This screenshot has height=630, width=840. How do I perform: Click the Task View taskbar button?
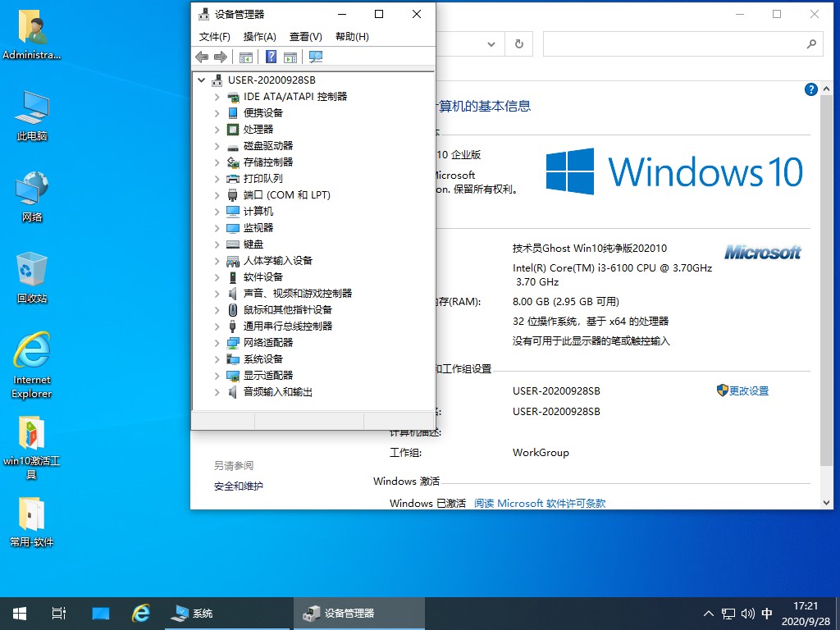pos(59,613)
